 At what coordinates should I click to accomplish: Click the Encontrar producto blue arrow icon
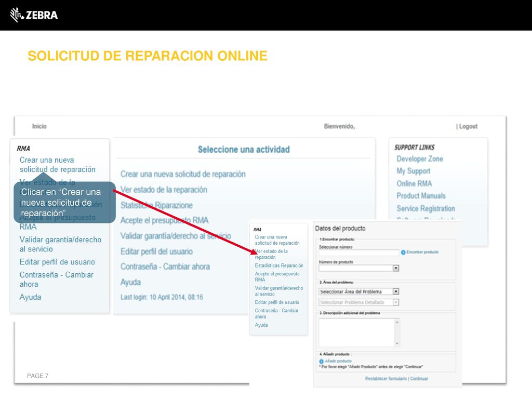[403, 252]
